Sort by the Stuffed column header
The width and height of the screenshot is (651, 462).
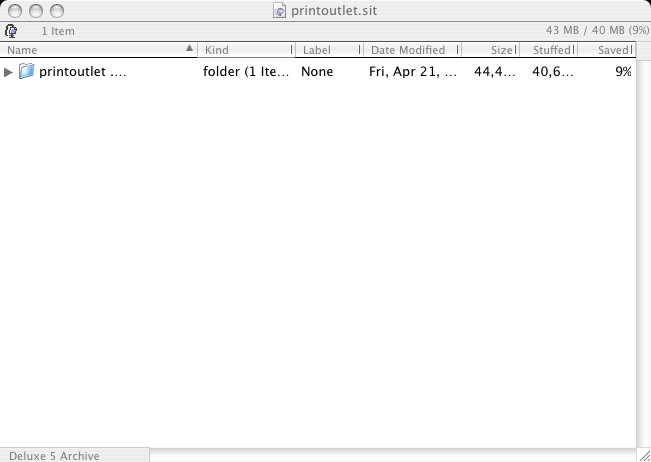[x=548, y=50]
